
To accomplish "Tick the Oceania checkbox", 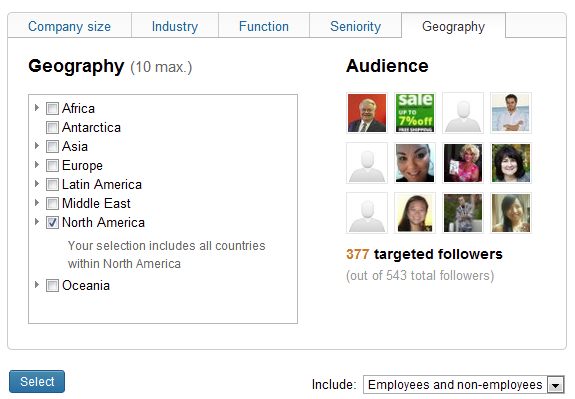I will point(52,285).
